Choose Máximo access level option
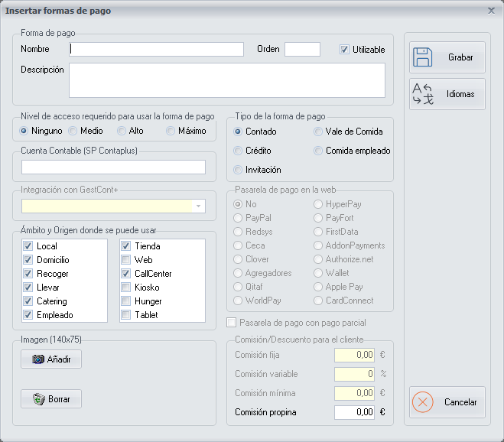Image resolution: width=504 pixels, height=442 pixels. pyautogui.click(x=171, y=131)
